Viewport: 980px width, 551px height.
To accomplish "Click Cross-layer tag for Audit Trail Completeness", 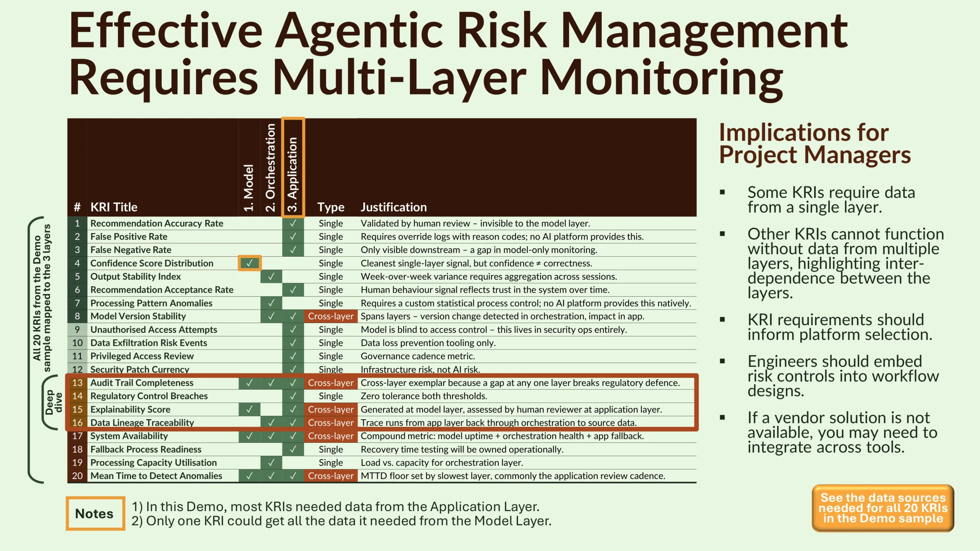I will tap(331, 383).
